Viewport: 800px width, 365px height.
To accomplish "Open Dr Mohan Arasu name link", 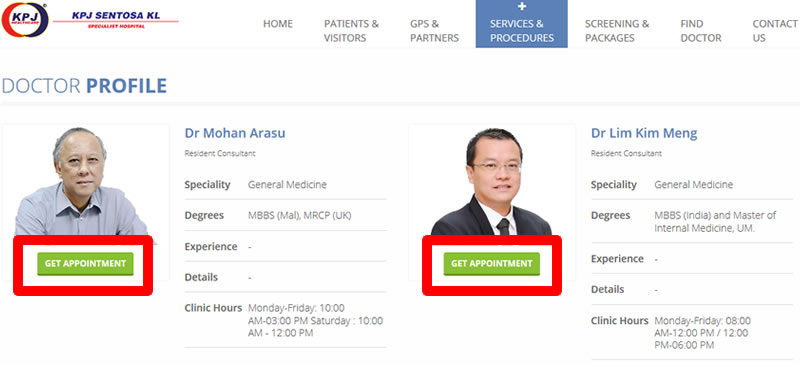I will pyautogui.click(x=235, y=134).
